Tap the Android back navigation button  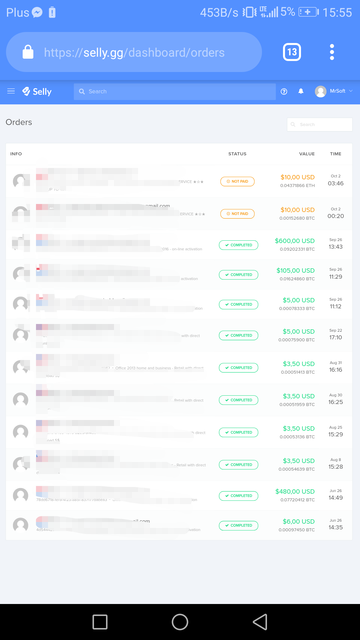[x=260, y=622]
